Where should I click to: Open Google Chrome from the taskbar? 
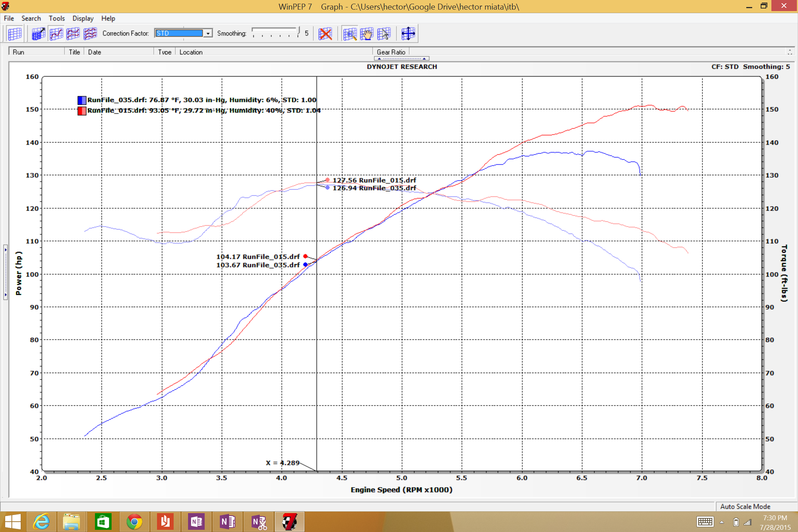[x=134, y=522]
